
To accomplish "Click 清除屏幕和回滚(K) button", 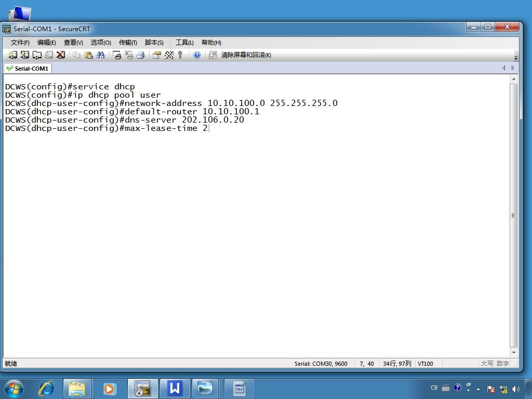I will [x=246, y=55].
